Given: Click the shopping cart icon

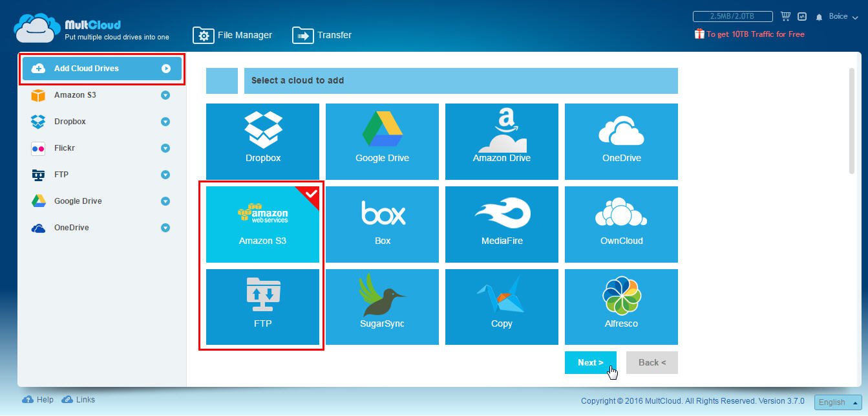Looking at the screenshot, I should pyautogui.click(x=786, y=16).
